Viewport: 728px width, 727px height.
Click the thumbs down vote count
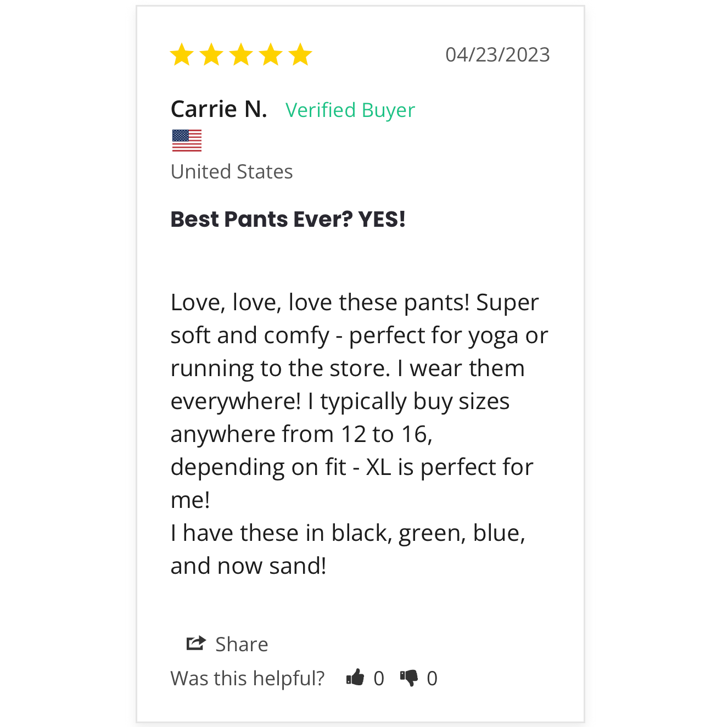click(x=432, y=679)
